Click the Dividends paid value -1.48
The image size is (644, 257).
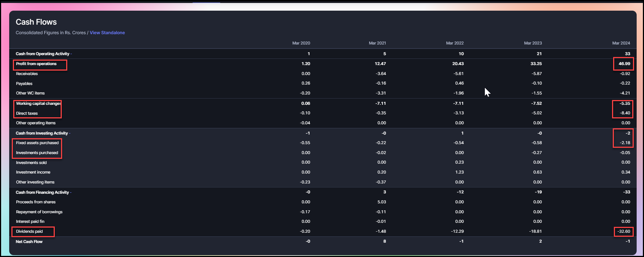click(381, 231)
